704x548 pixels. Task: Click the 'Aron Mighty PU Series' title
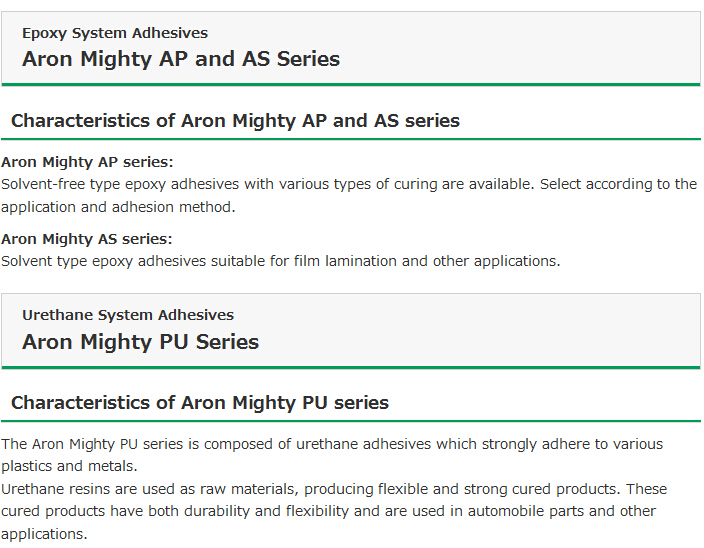(x=141, y=342)
